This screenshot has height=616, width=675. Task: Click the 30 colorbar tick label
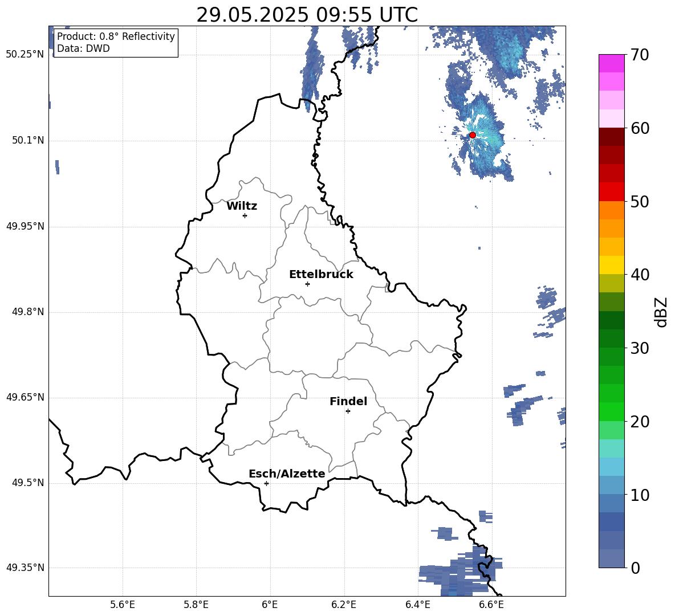pyautogui.click(x=640, y=348)
